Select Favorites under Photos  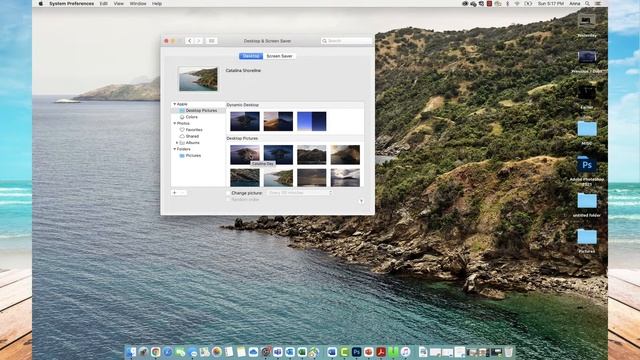(191, 130)
